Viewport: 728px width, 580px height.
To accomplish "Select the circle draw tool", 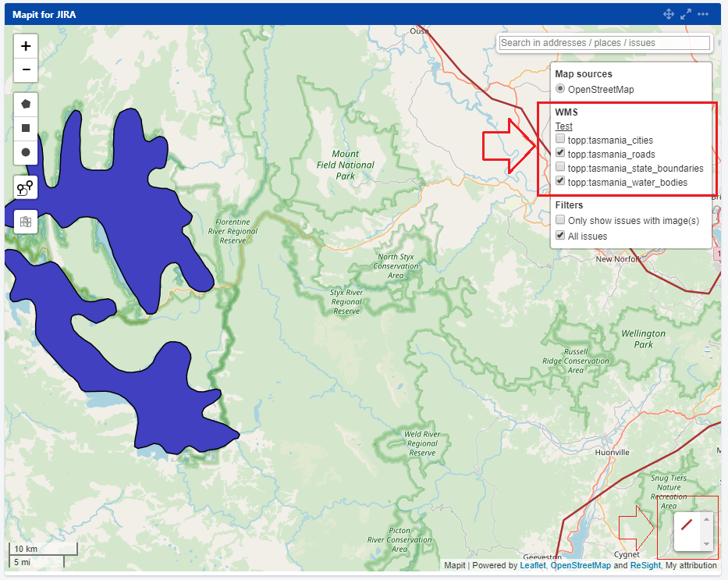I will 26,152.
